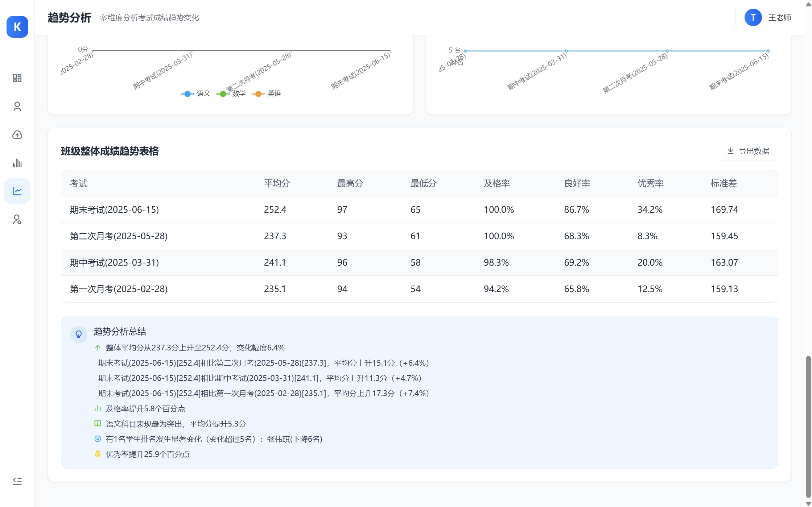
Task: Toggle 语文 series in chart legend
Action: (196, 93)
